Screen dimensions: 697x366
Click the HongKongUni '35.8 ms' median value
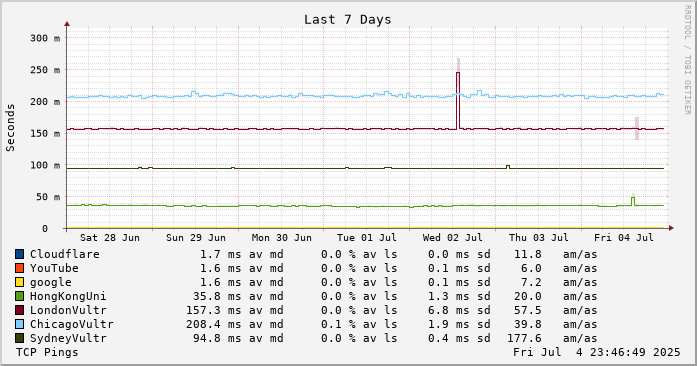point(217,296)
